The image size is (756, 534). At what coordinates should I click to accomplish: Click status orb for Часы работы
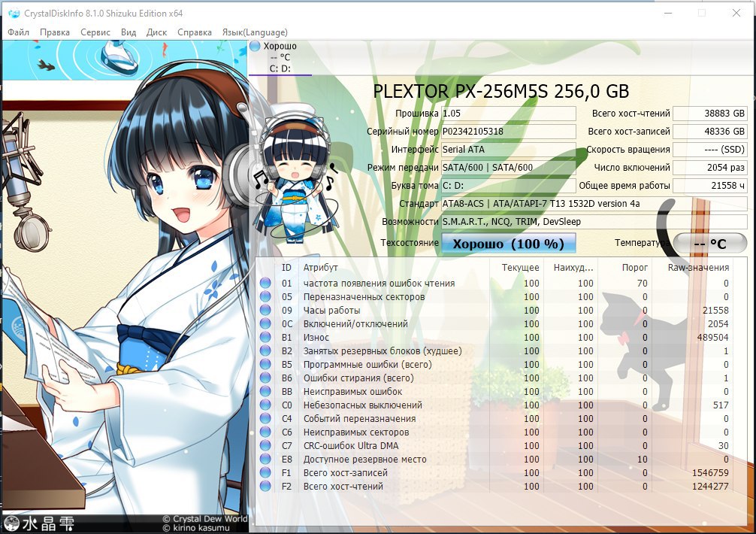pos(265,310)
